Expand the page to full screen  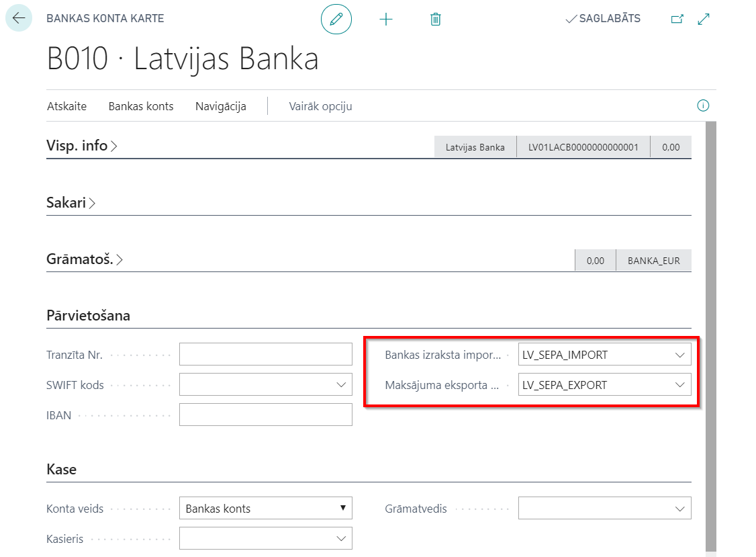704,19
